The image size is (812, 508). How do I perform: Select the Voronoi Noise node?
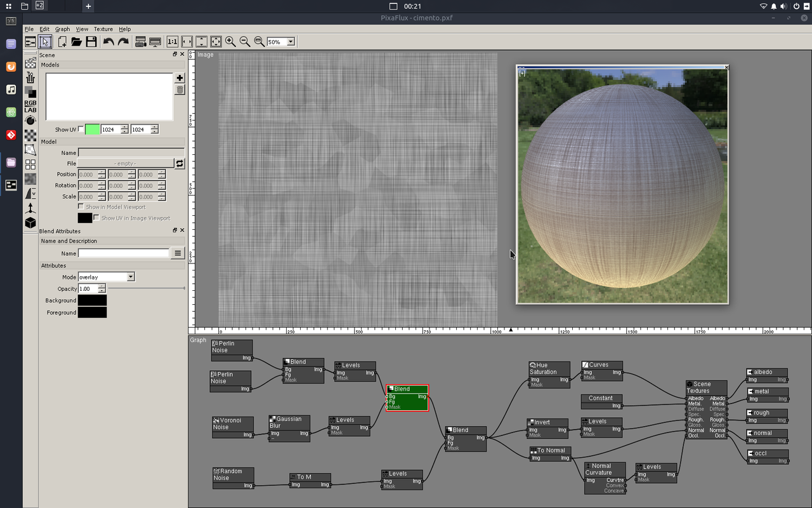[x=232, y=428]
